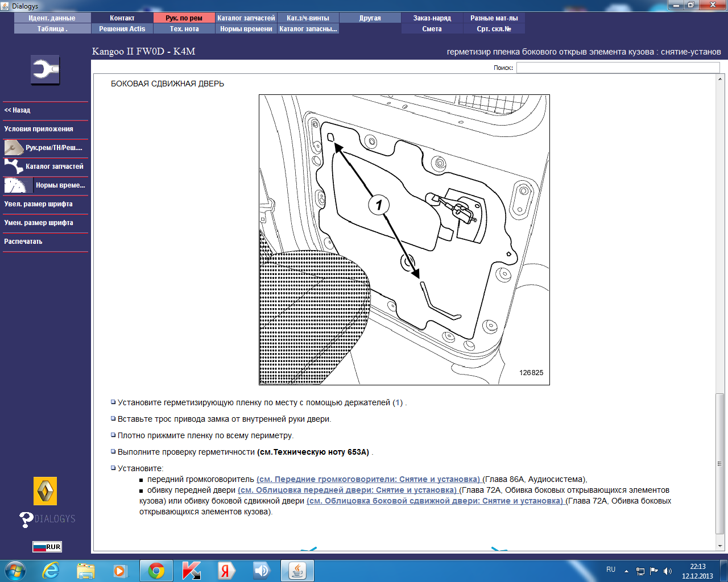Click the tray action center flag icon
Screen dimensions: 728x582
tap(654, 571)
